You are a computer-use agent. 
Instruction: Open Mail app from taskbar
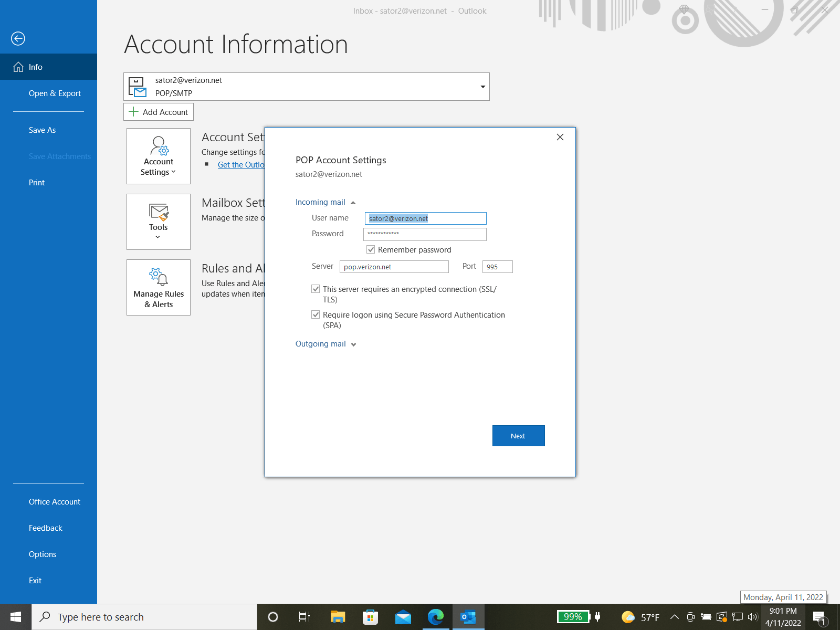(403, 617)
